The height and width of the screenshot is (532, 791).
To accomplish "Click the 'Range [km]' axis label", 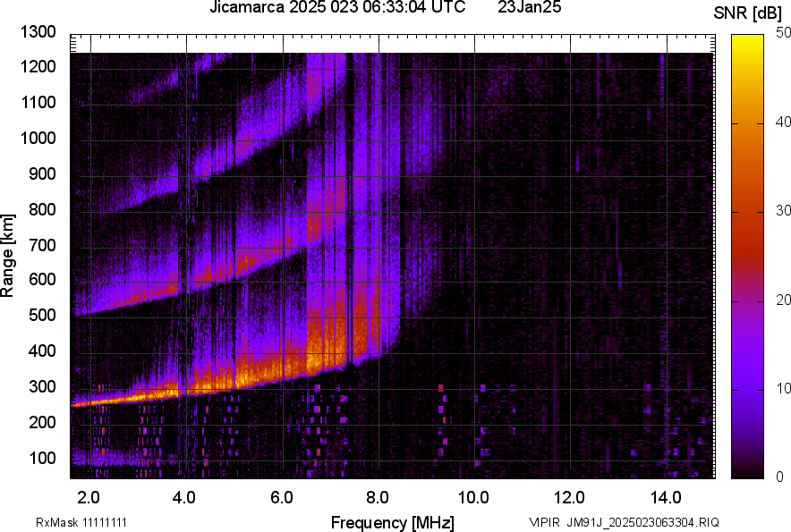I will [x=8, y=255].
